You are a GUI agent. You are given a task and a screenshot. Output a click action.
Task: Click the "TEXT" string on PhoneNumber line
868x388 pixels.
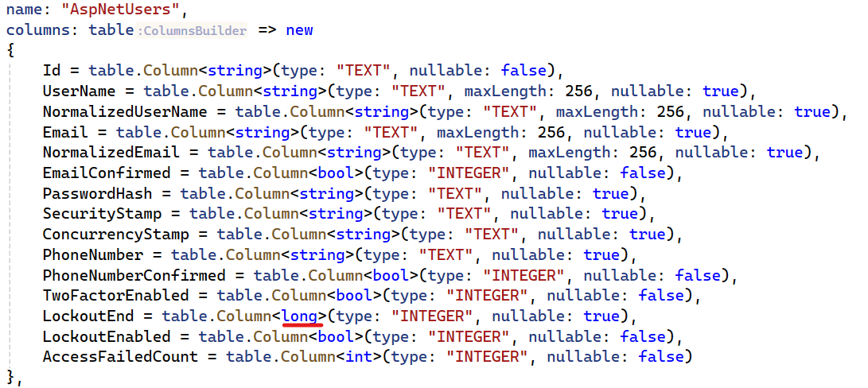coord(446,255)
